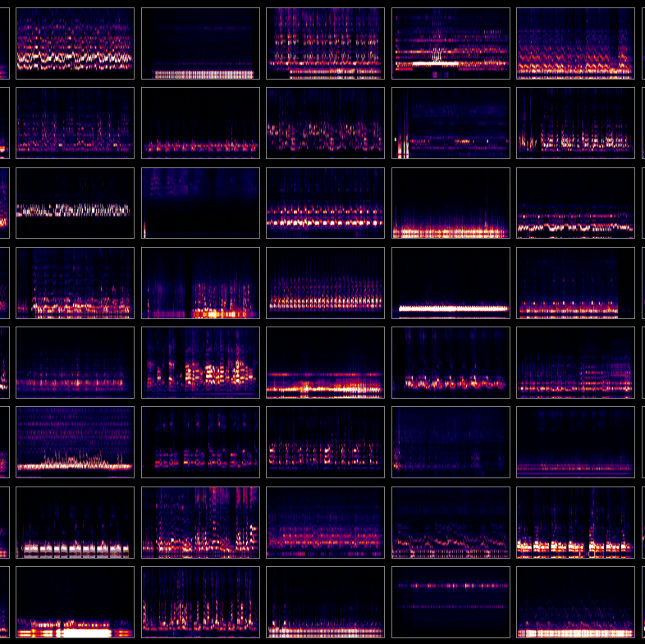Click the second-row spectrogram with low thin orange band

[200, 123]
